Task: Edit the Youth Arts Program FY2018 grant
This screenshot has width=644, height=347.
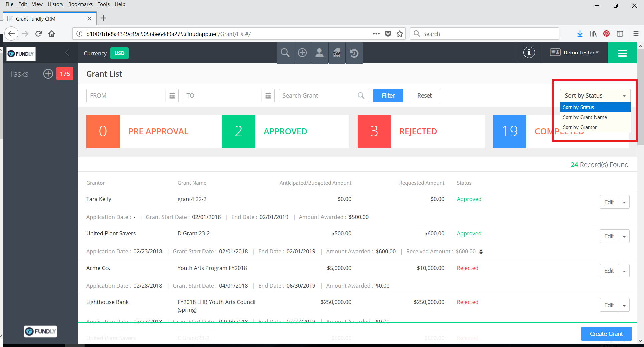Action: tap(609, 271)
